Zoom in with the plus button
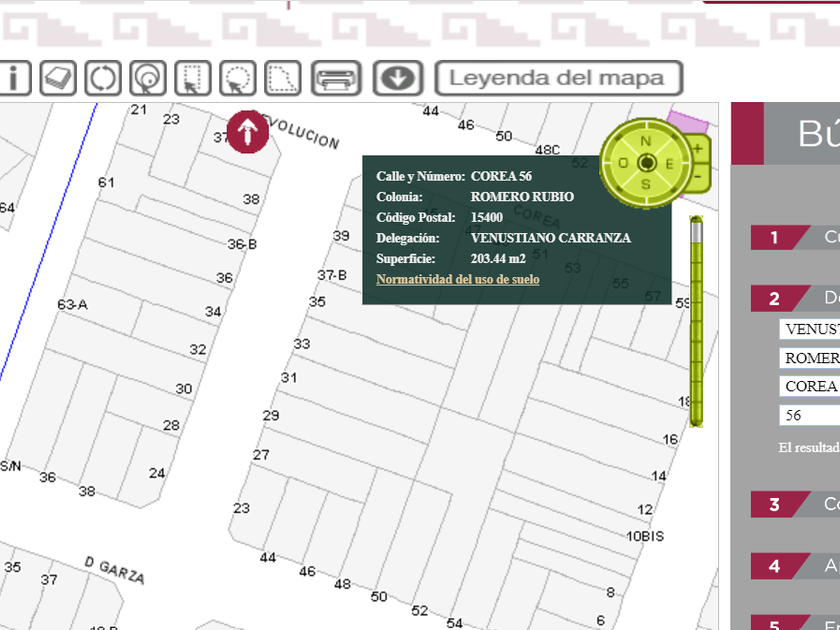Image resolution: width=840 pixels, height=630 pixels. (x=698, y=149)
